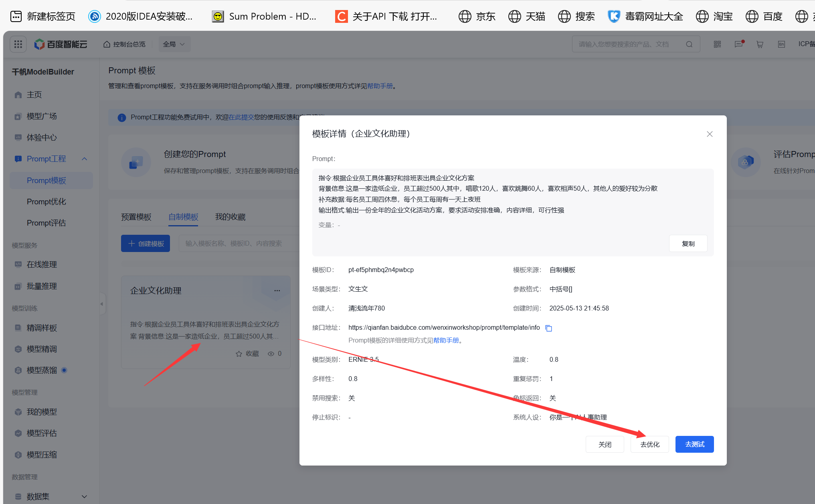Click the blue 去测试 button
This screenshot has height=504, width=815.
point(694,444)
